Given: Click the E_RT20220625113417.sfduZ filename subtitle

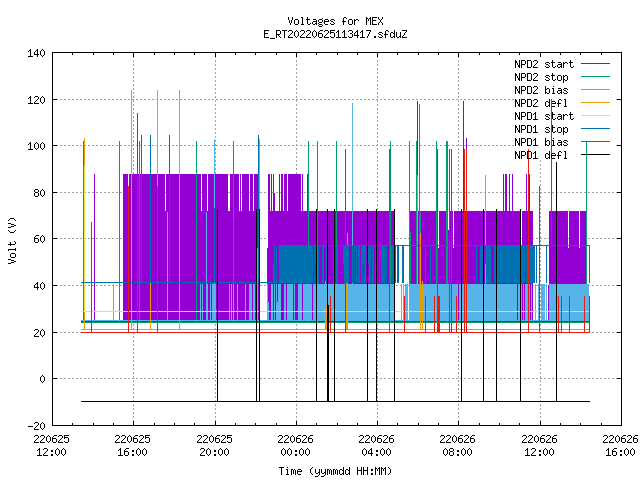Looking at the screenshot, I should coord(335,34).
